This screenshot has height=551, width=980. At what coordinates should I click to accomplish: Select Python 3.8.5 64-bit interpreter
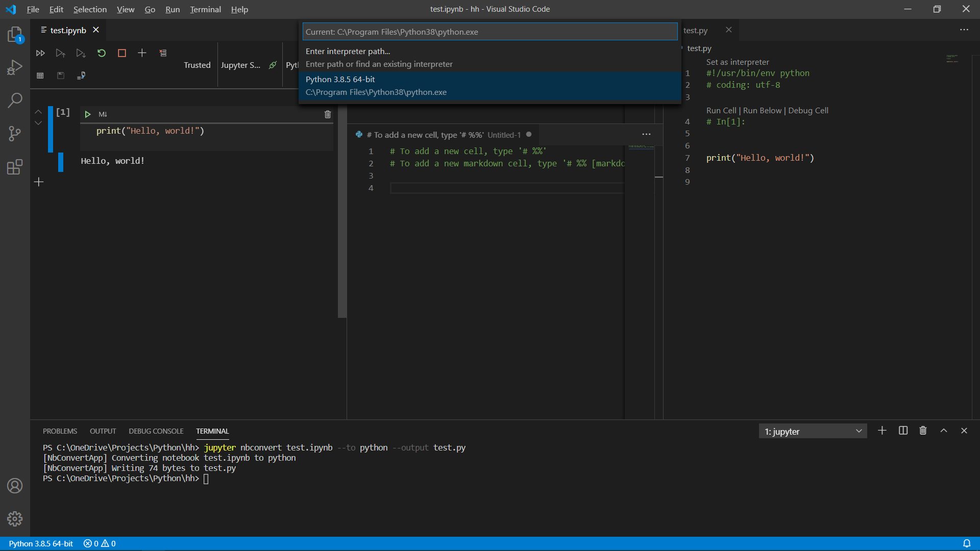point(490,85)
